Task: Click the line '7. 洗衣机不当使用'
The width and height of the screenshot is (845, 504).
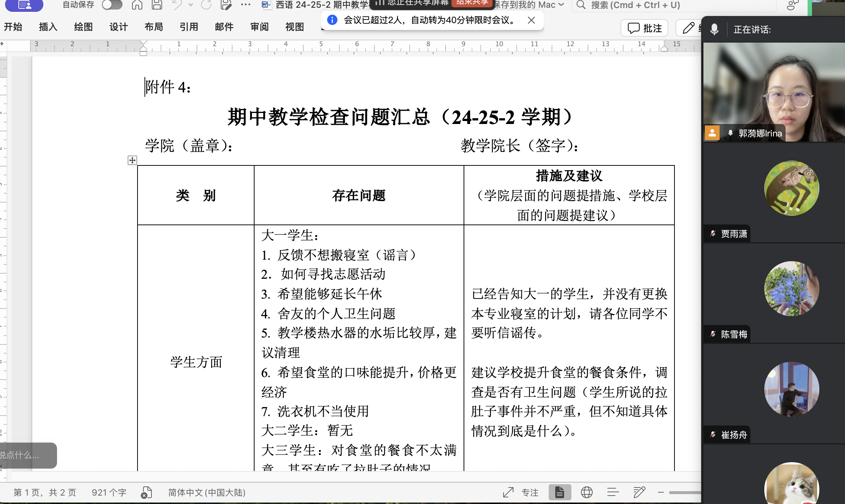Action: pyautogui.click(x=315, y=411)
